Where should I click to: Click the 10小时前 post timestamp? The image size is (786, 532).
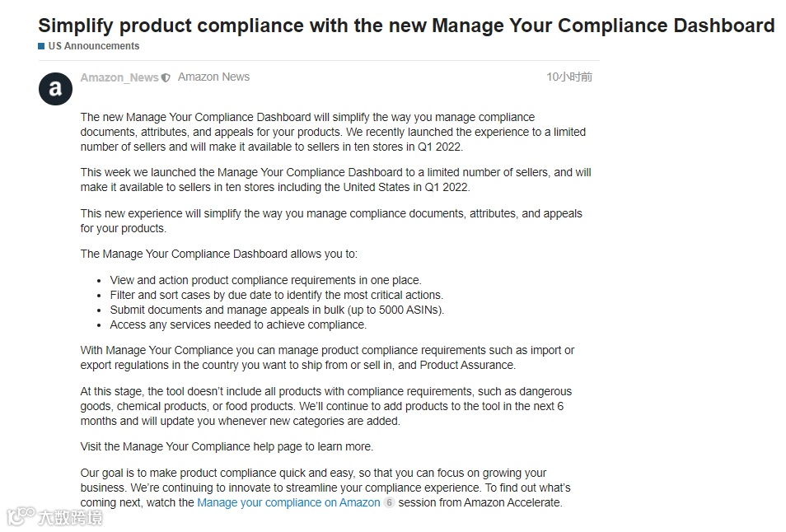click(x=568, y=77)
